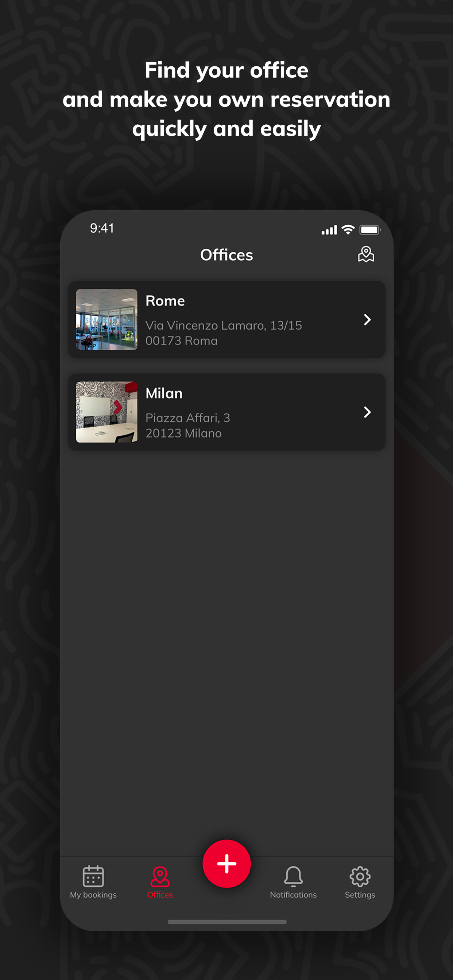Open the Settings gear icon
Viewport: 453px width, 980px height.
360,876
